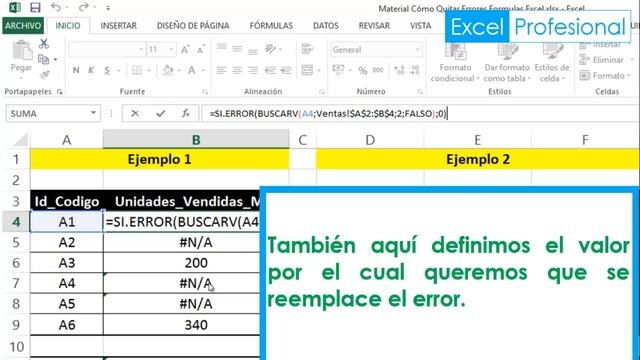Confirm the formula with the checkmark
The width and height of the screenshot is (640, 360).
(160, 113)
